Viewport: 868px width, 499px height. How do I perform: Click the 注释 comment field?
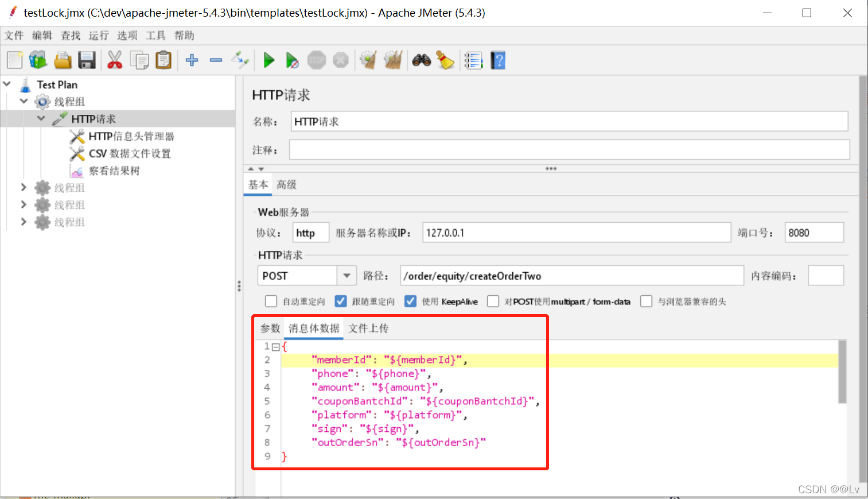click(x=569, y=149)
